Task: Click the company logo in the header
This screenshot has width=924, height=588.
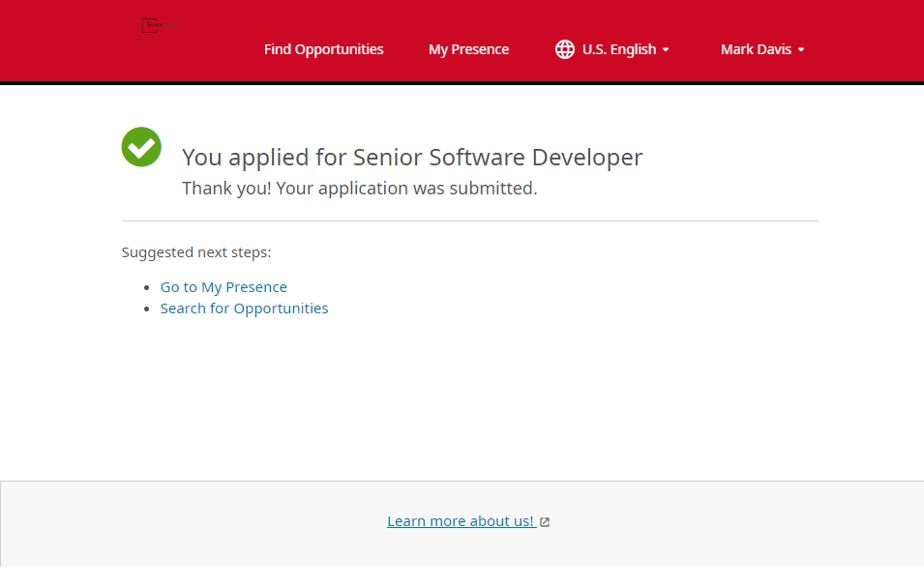Action: (x=158, y=25)
